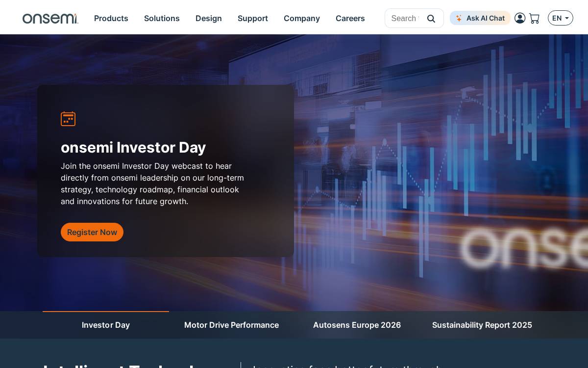Viewport: 588px width, 368px height.
Task: Click the search magnifier icon
Action: click(431, 19)
